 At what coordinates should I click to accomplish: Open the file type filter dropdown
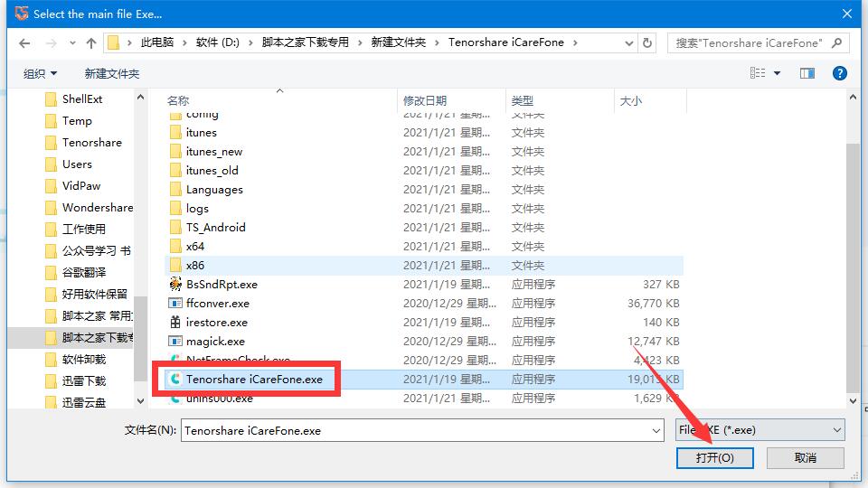760,430
